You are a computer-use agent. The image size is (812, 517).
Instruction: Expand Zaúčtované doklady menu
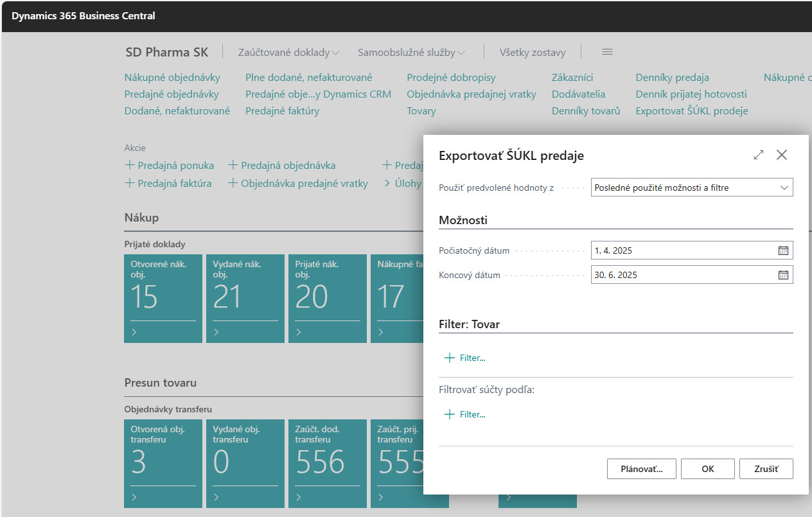(288, 53)
